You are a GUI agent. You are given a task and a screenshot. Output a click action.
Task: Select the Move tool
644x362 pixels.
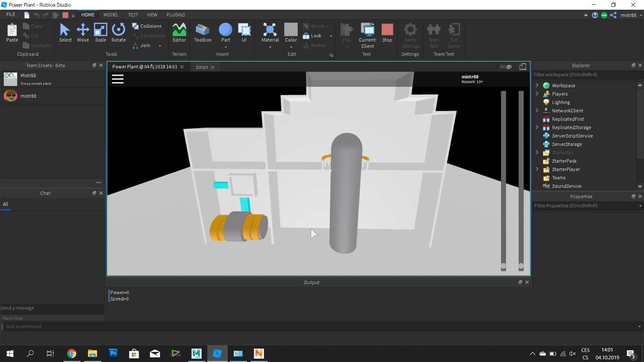coord(83,33)
